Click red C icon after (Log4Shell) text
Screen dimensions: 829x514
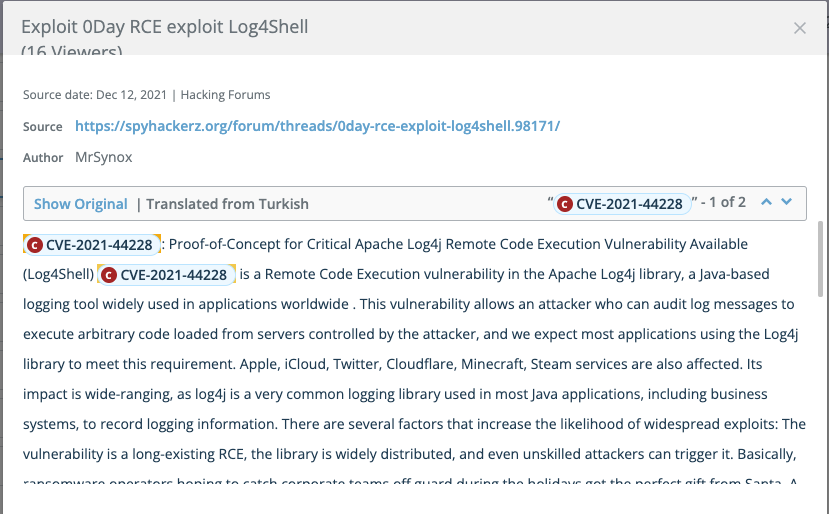(109, 275)
